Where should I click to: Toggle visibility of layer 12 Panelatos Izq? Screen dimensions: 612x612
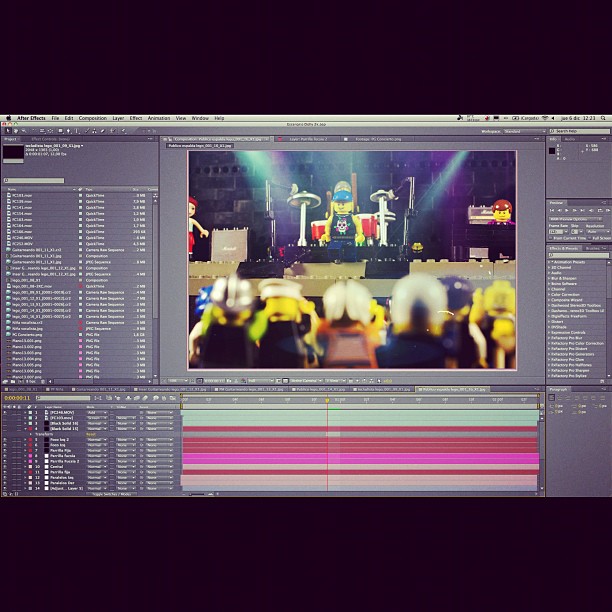point(5,477)
